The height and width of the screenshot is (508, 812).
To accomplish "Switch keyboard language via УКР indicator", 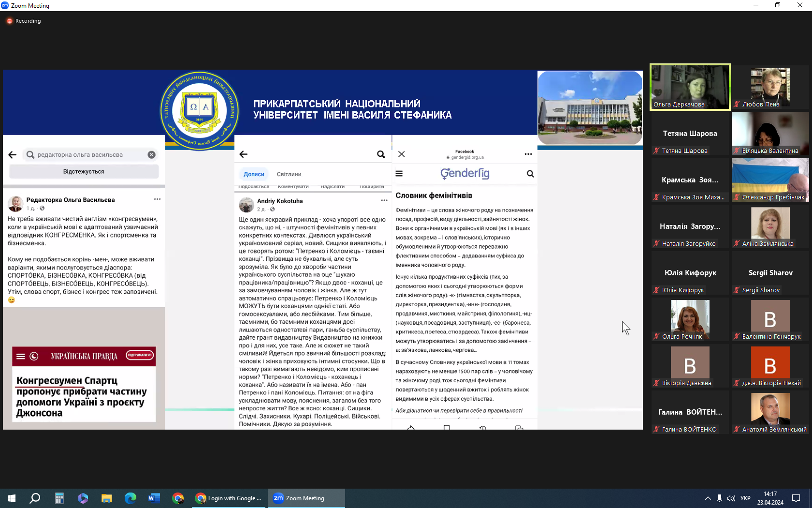I will coord(745,498).
